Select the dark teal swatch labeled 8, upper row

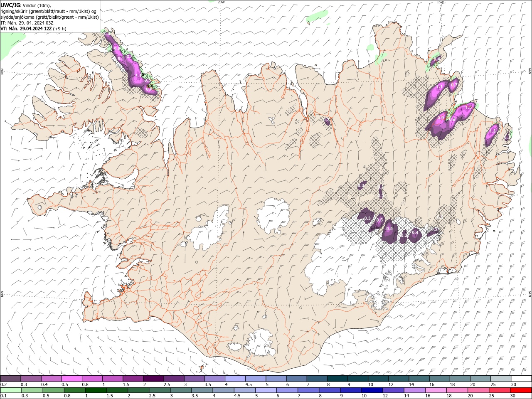tap(337, 379)
